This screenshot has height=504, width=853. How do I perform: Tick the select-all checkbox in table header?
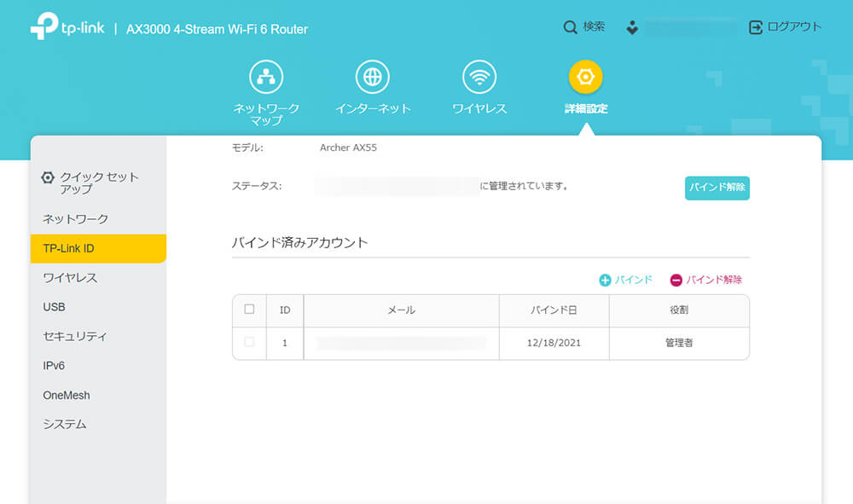249,310
